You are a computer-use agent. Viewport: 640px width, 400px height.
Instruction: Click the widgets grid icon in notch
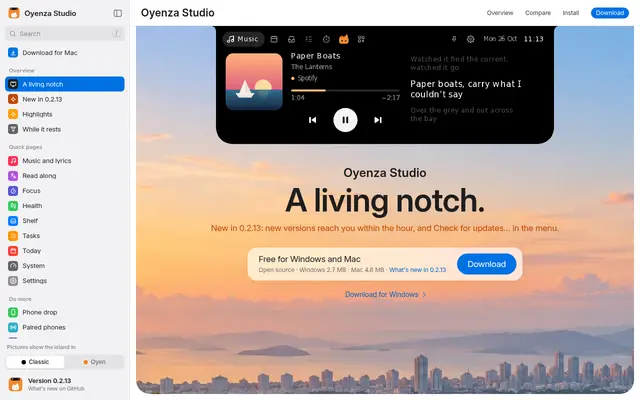coord(361,39)
